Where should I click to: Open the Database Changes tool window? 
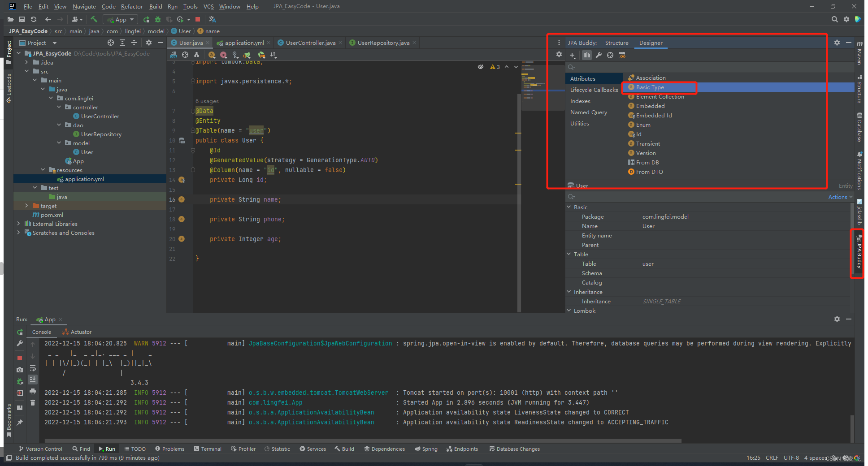514,449
